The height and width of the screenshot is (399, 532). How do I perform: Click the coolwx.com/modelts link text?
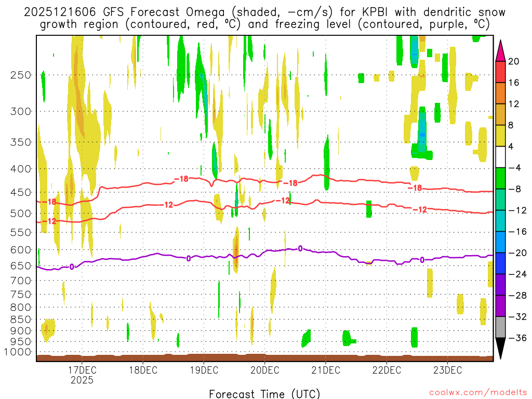[x=478, y=393]
